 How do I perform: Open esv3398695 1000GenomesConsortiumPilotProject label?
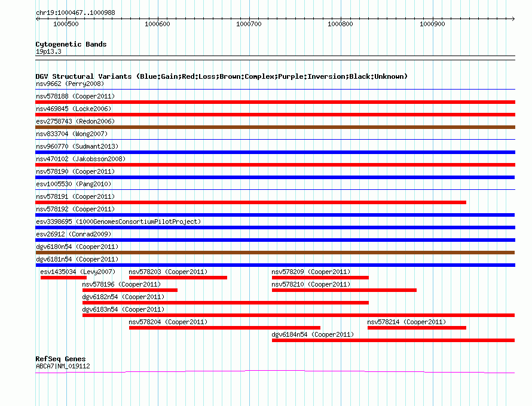click(x=118, y=222)
